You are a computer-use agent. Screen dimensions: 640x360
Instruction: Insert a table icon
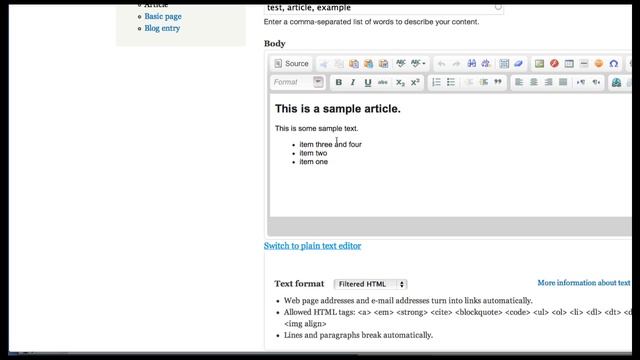[x=569, y=64]
